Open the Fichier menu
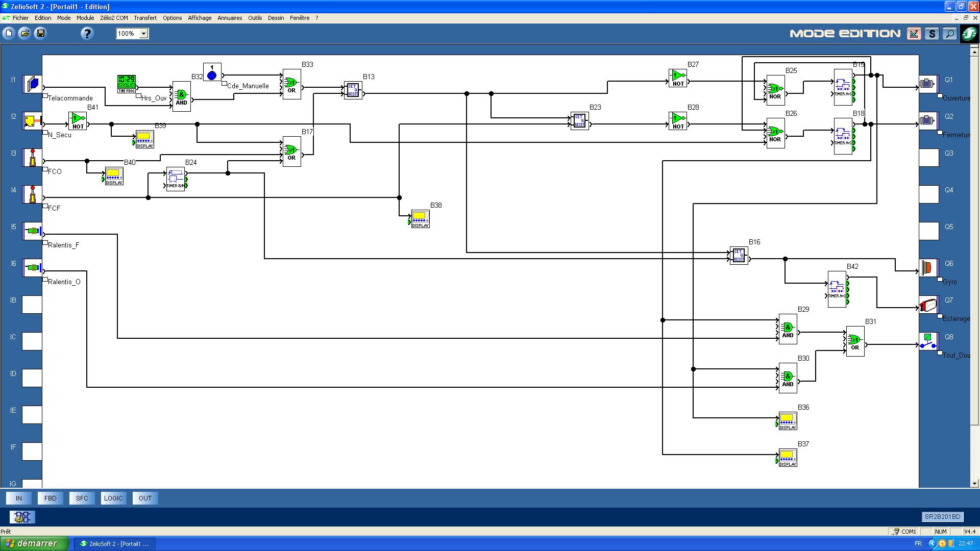Viewport: 980px width, 551px height. click(x=20, y=18)
